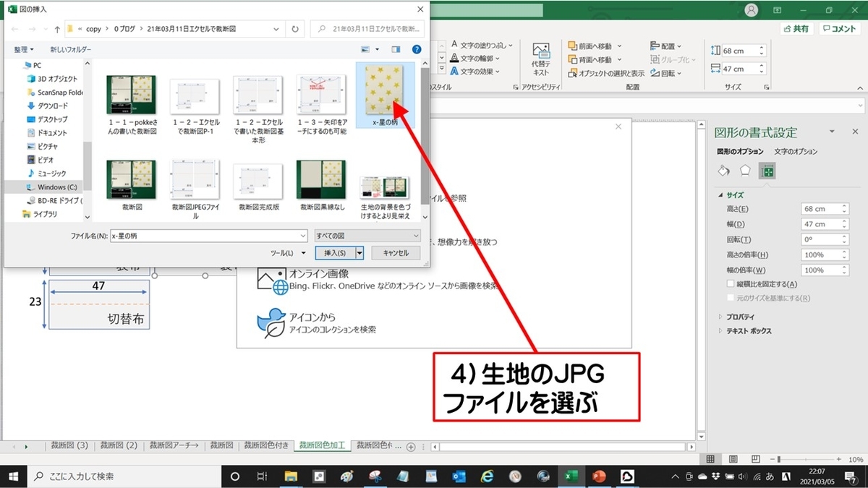
Task: Click the file name (ファイル名) input field
Action: (x=210, y=236)
